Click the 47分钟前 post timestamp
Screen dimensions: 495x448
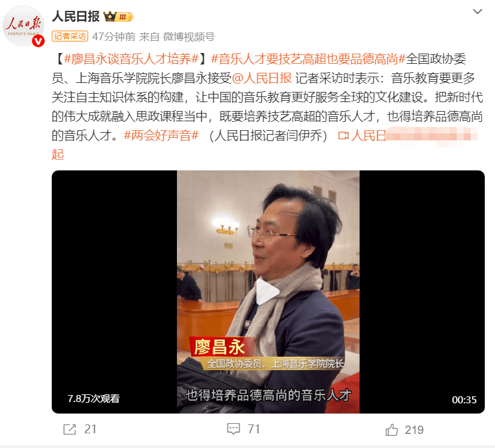click(x=114, y=37)
